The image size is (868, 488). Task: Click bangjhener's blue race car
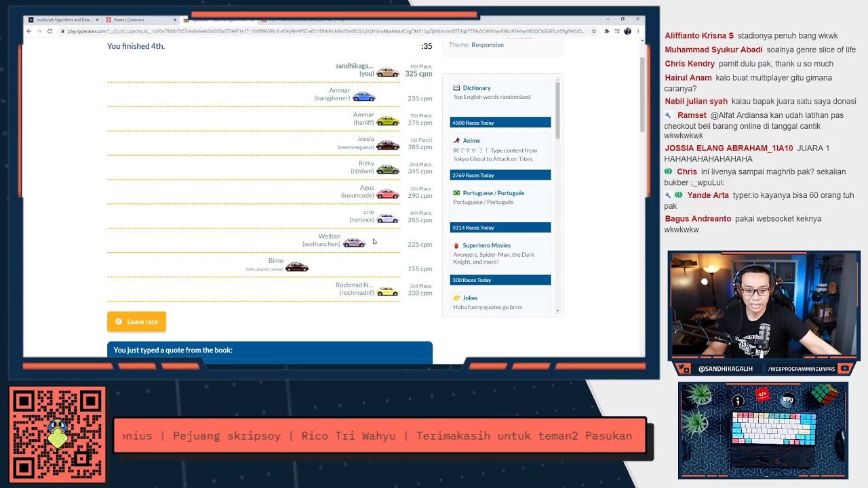pos(363,97)
